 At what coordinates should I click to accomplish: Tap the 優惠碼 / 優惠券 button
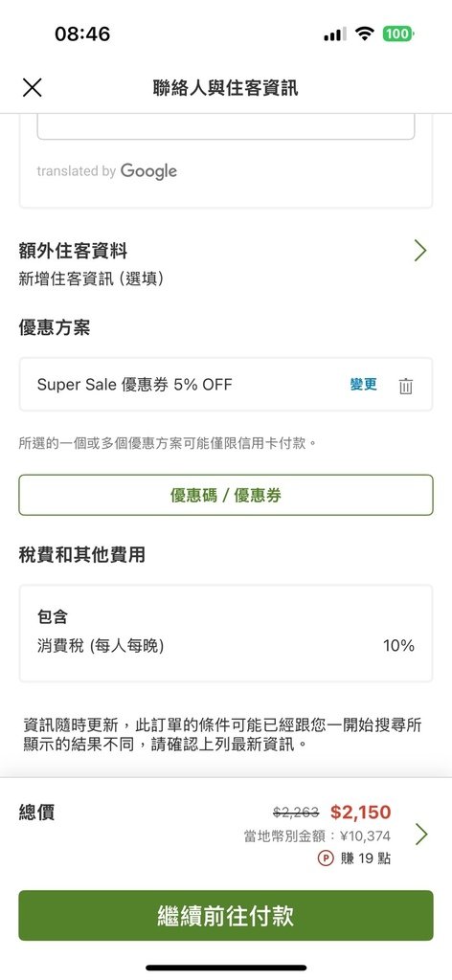point(226,495)
